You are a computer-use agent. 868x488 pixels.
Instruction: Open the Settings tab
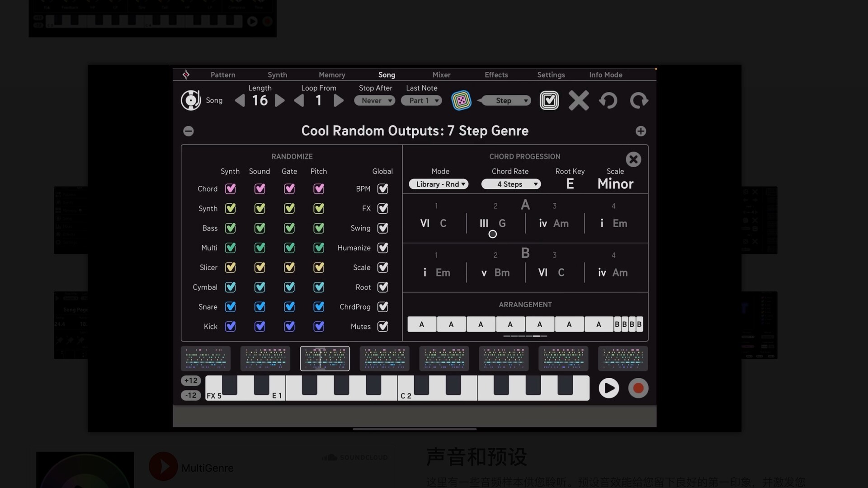(551, 75)
